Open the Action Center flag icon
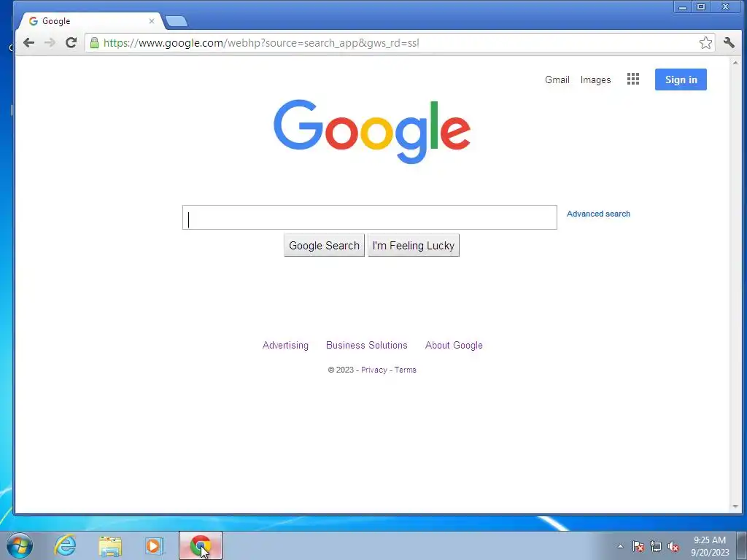This screenshot has height=560, width=747. click(x=638, y=546)
